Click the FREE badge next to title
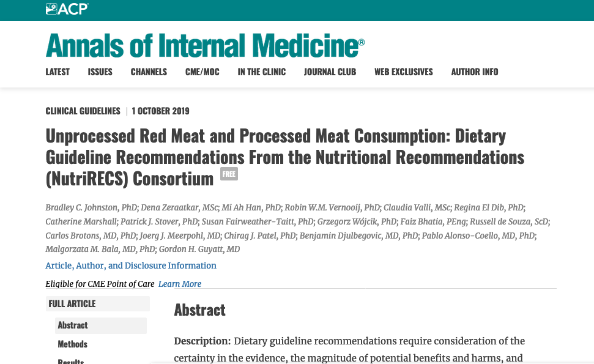The width and height of the screenshot is (594, 364). tap(229, 174)
